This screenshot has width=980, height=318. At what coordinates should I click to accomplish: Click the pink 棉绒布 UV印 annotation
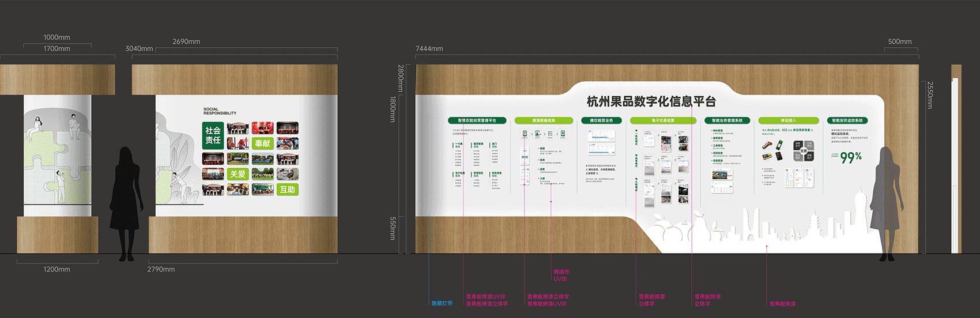(561, 275)
